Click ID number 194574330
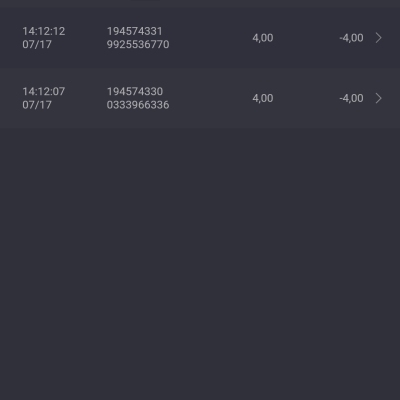Viewport: 400px width, 400px height. click(135, 91)
